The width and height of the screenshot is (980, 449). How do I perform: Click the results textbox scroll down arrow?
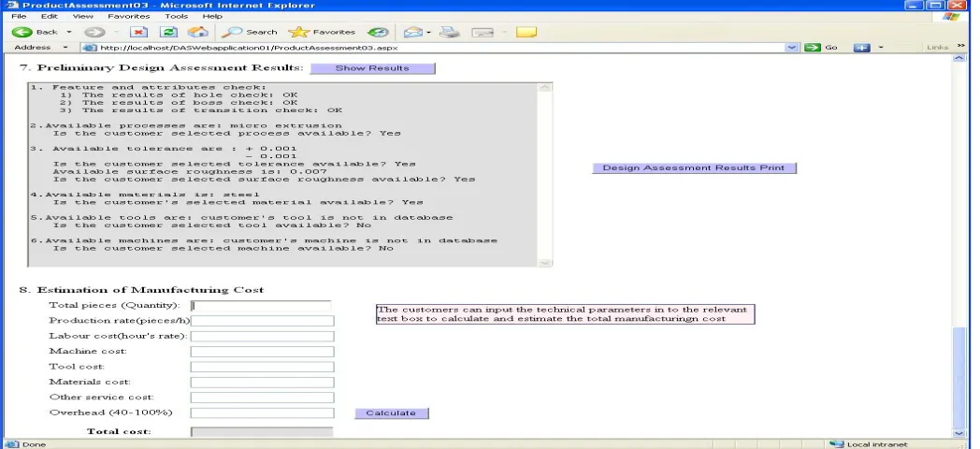544,263
